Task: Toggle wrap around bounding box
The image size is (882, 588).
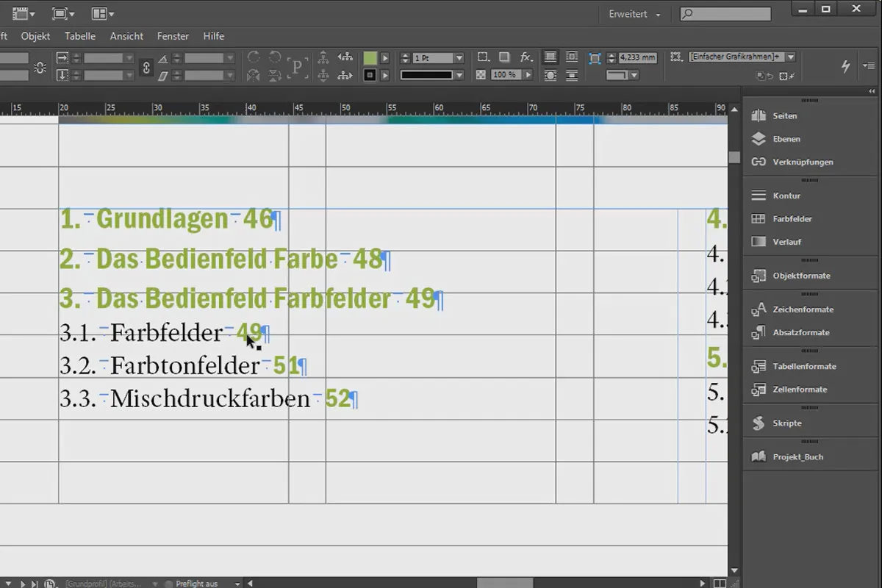Action: pos(572,57)
